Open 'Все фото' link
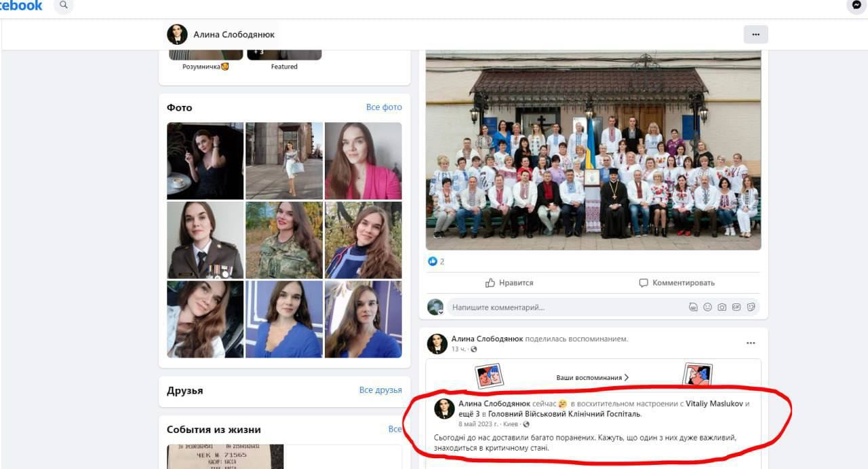 384,107
